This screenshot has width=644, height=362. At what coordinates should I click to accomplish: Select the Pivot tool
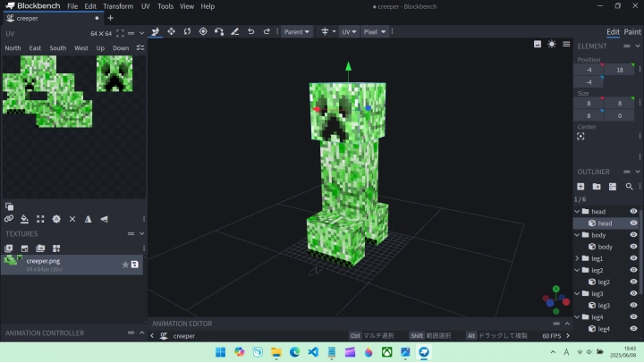(203, 31)
